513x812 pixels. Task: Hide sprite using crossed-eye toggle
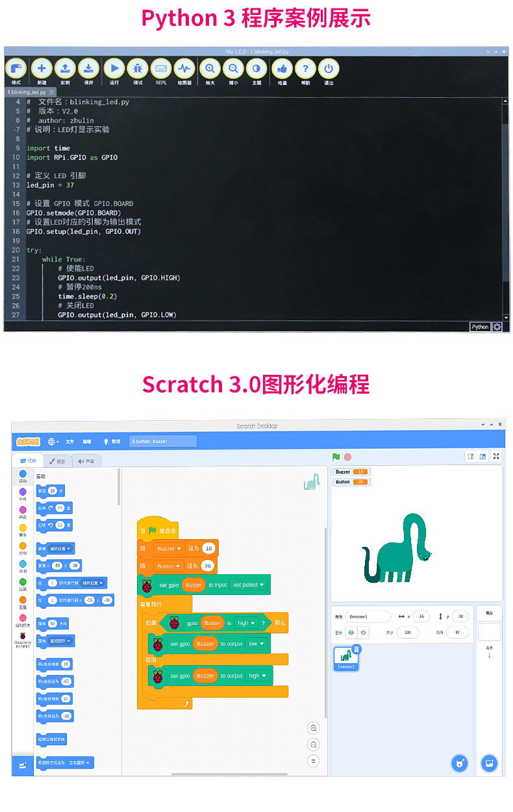tap(364, 631)
